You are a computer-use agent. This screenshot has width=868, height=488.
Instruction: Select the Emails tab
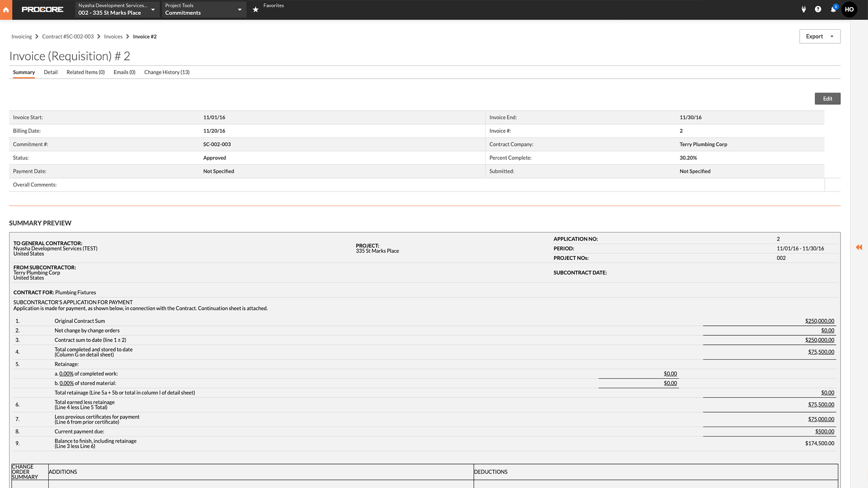tap(124, 72)
